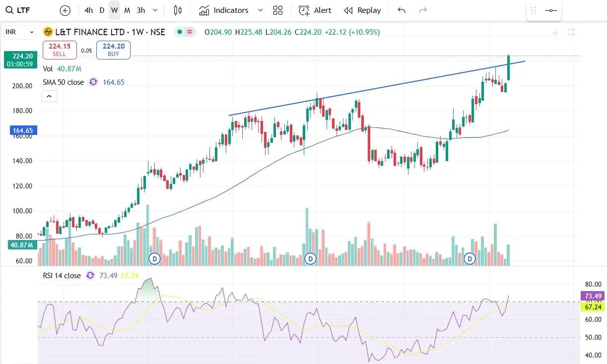Viewport: 607px width, 364px height.
Task: Maximize chart pane square icon
Action: (571, 32)
